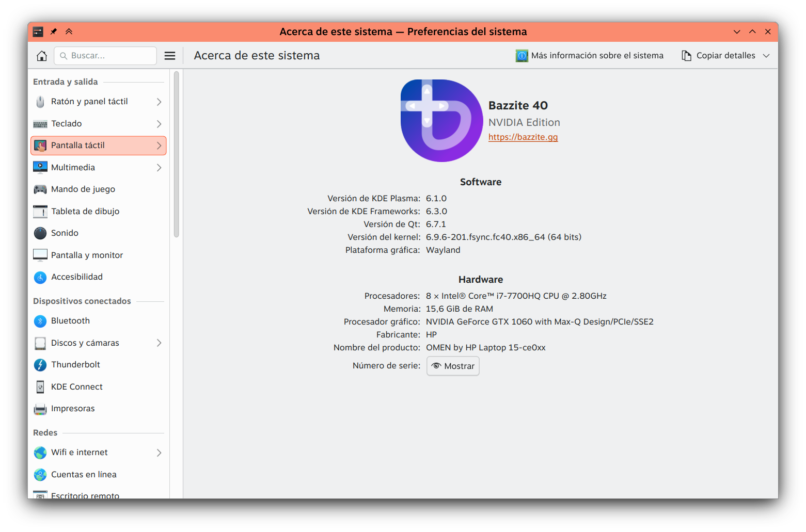
Task: Open the Copiar detalles dropdown arrow
Action: pyautogui.click(x=766, y=56)
